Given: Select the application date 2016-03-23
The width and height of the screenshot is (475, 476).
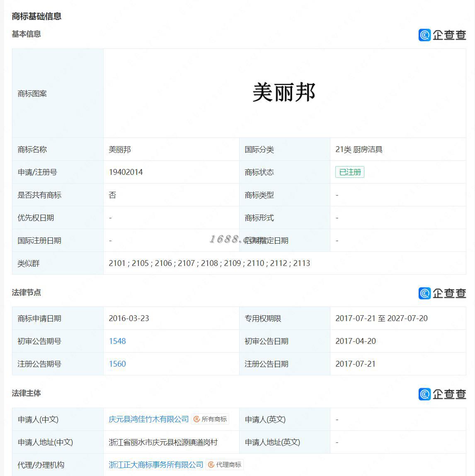Looking at the screenshot, I should (x=129, y=319).
